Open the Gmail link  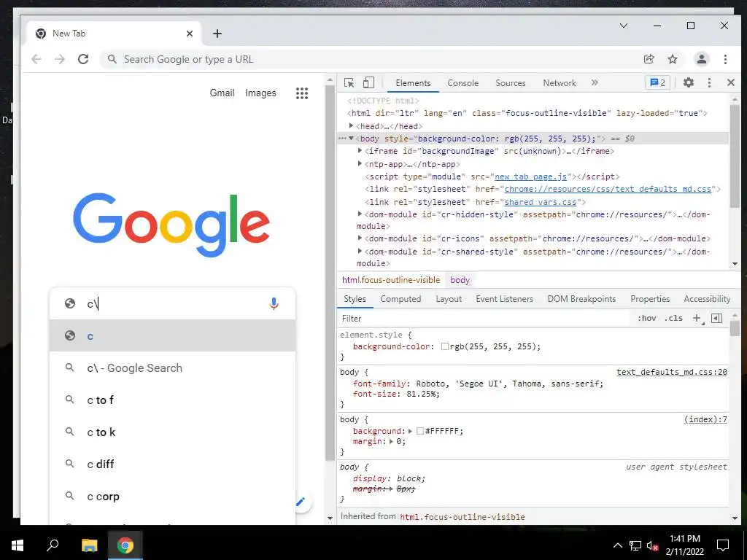(x=222, y=93)
